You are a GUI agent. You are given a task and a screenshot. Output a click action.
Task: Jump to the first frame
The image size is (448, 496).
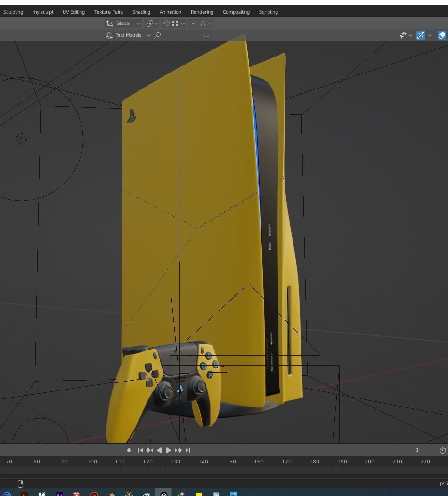tap(140, 450)
